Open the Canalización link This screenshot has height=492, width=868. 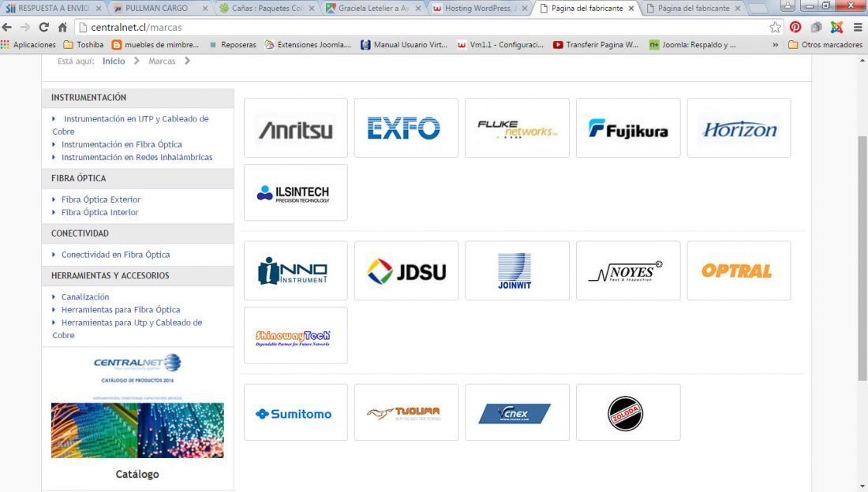coord(85,296)
